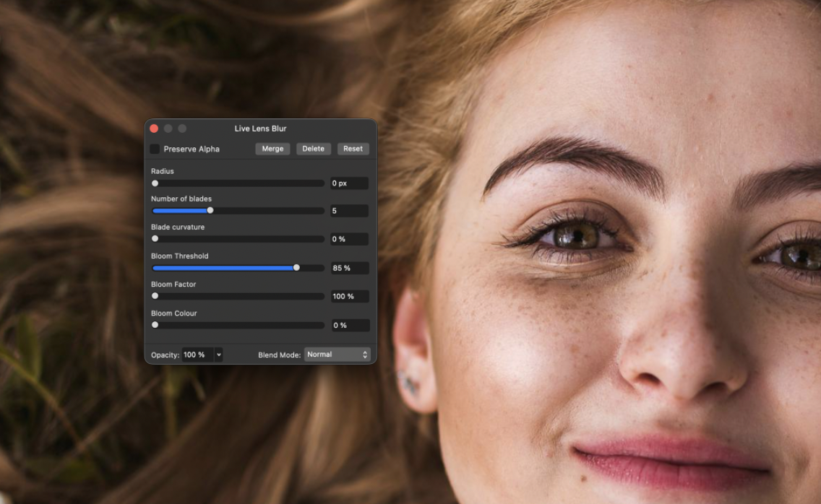The width and height of the screenshot is (821, 504).
Task: Select the Number of blades value field
Action: pos(349,211)
